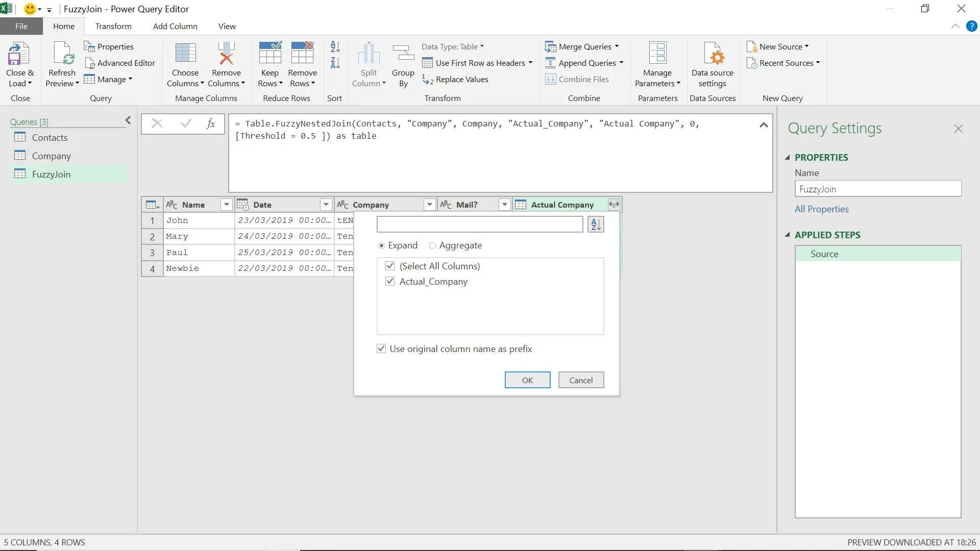
Task: Click the query Name text field
Action: (x=878, y=189)
